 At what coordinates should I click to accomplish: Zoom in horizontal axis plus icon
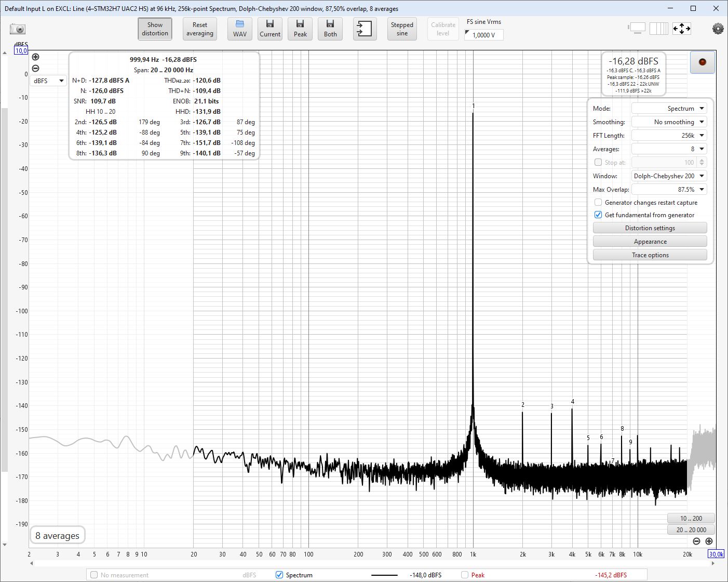click(x=709, y=541)
